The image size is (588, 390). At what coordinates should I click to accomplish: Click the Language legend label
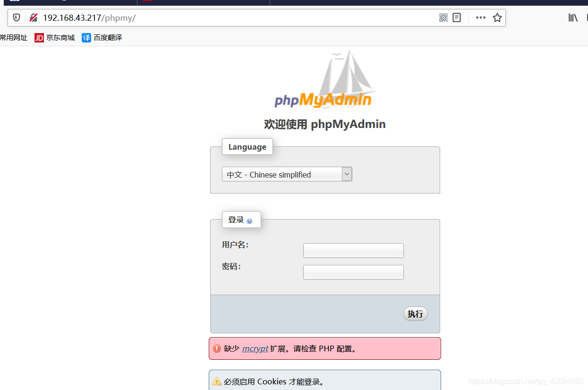[247, 147]
